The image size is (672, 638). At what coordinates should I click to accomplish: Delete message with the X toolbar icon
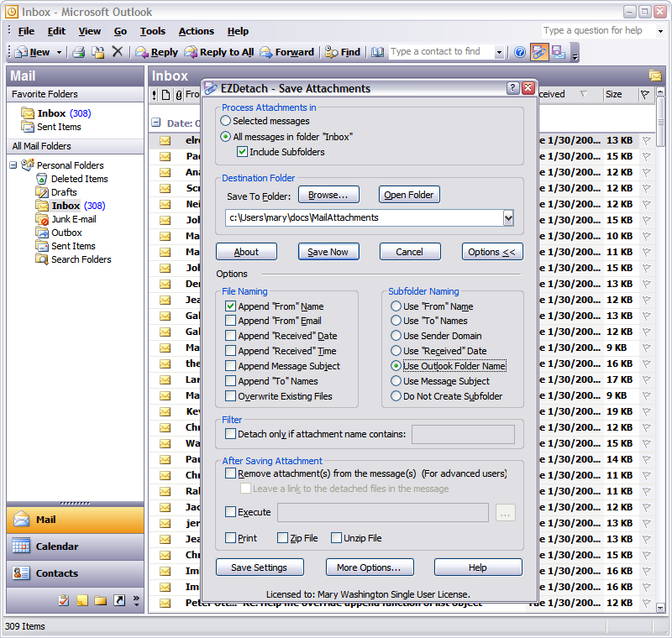click(x=117, y=52)
